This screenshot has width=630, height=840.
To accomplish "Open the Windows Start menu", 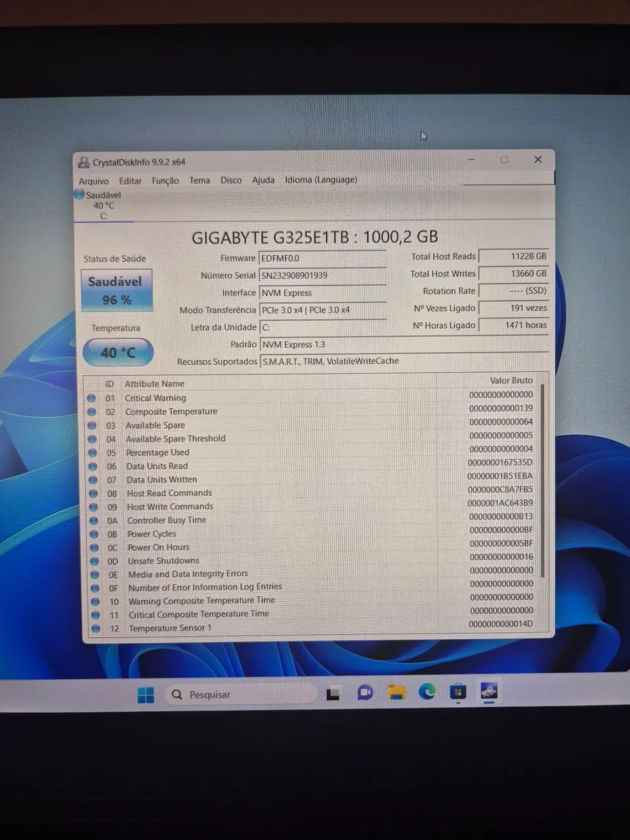I will tap(146, 694).
